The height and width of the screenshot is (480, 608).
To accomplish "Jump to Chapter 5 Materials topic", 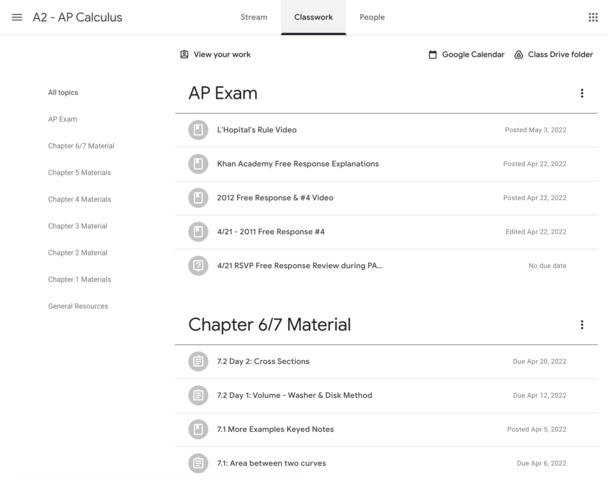I will point(79,173).
